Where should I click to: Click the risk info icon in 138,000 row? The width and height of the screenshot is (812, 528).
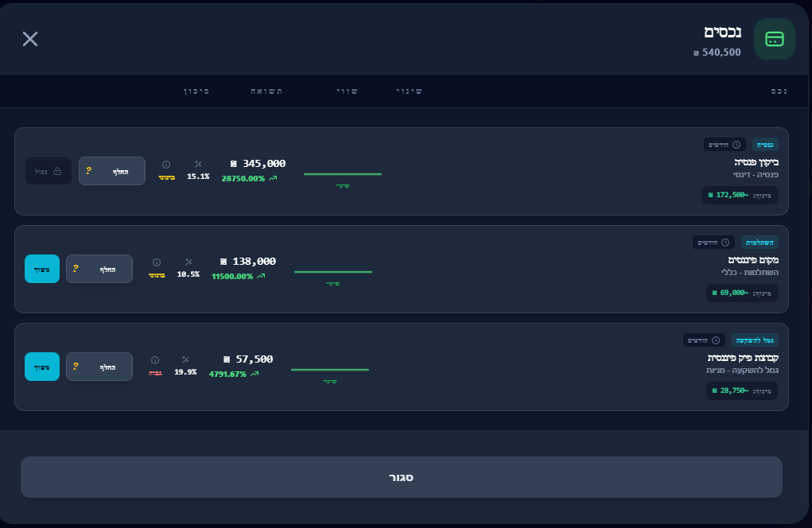click(x=157, y=262)
